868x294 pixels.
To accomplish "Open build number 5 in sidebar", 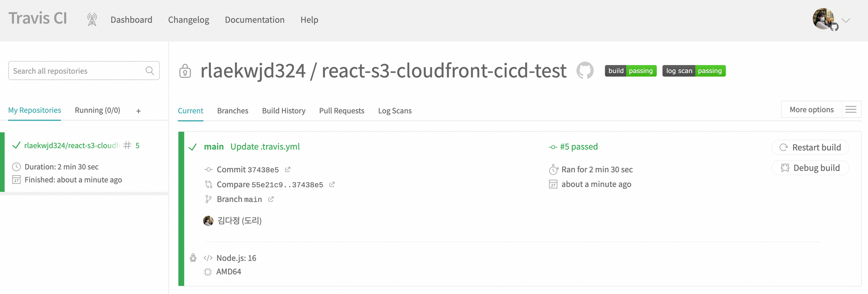I will coord(137,145).
